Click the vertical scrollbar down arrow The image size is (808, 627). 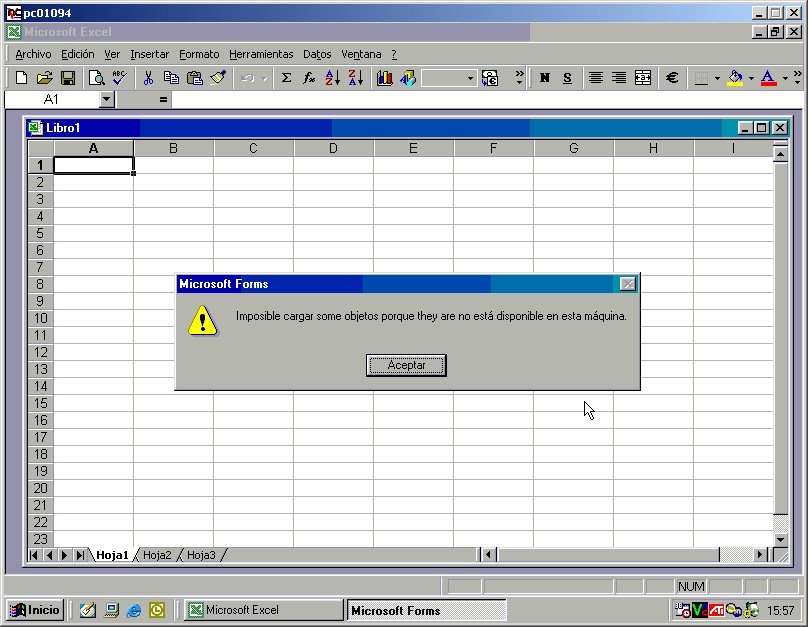pos(781,540)
